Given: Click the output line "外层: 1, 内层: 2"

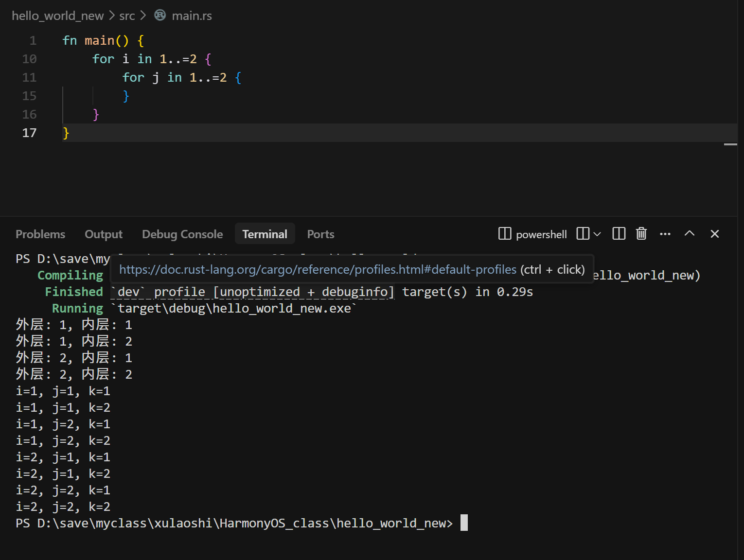Looking at the screenshot, I should pyautogui.click(x=74, y=341).
